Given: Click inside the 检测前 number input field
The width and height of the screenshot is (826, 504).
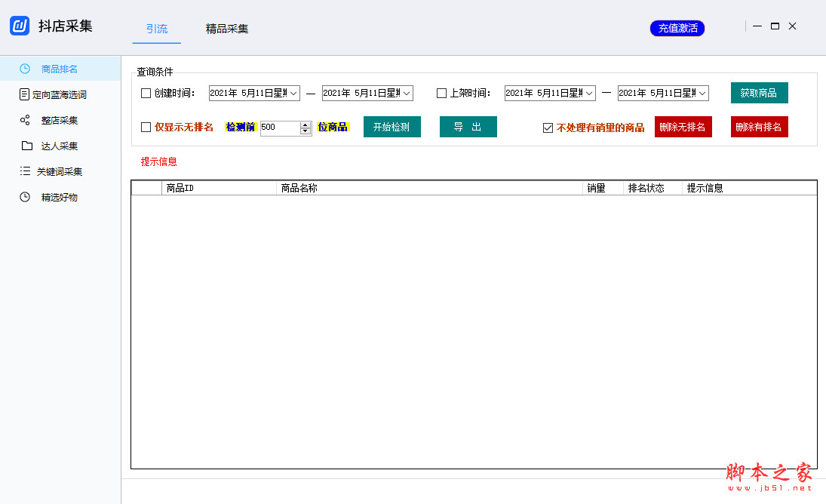Looking at the screenshot, I should [x=279, y=127].
